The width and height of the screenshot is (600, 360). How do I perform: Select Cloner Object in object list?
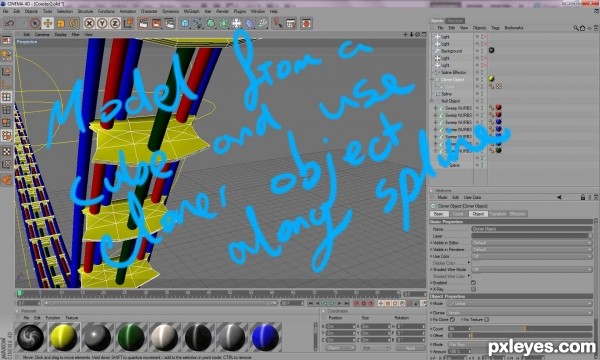[x=452, y=80]
